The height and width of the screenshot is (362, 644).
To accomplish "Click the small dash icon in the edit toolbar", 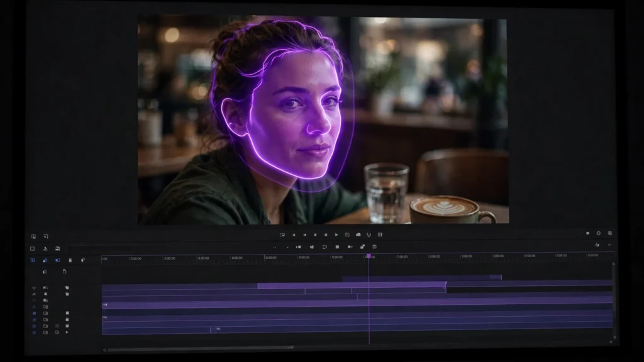I will pos(287,247).
